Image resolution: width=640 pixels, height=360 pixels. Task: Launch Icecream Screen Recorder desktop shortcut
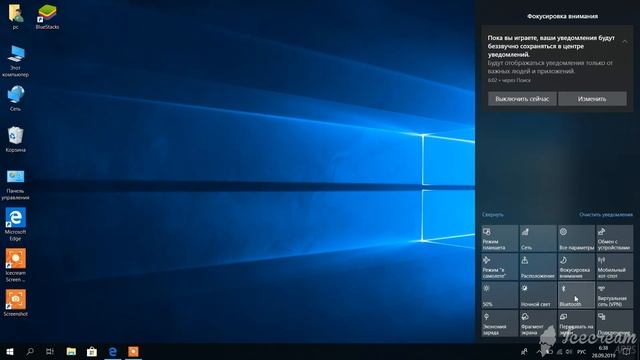click(x=16, y=265)
